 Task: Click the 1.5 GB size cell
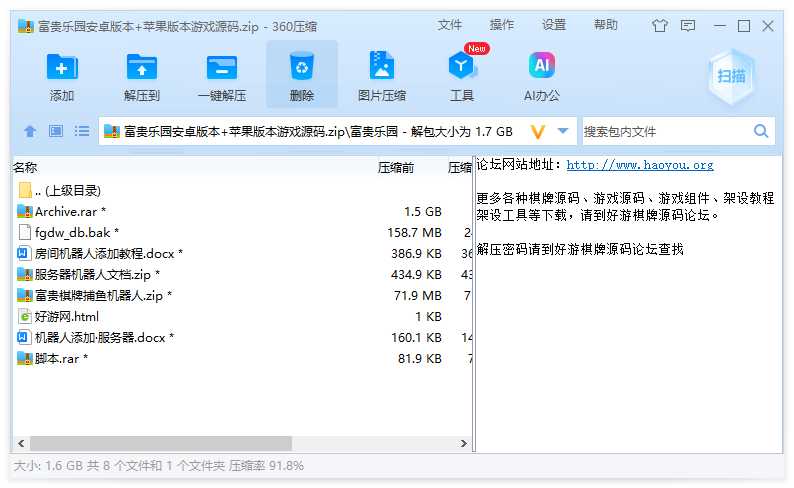point(423,212)
